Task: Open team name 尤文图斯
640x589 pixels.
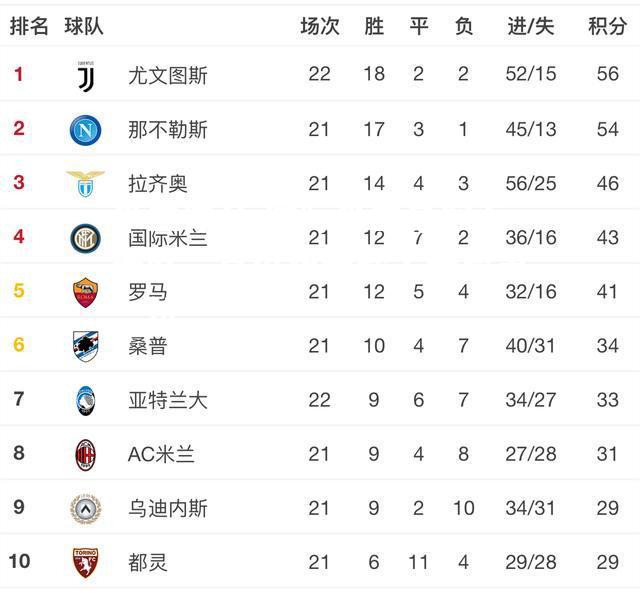Action: [x=168, y=76]
